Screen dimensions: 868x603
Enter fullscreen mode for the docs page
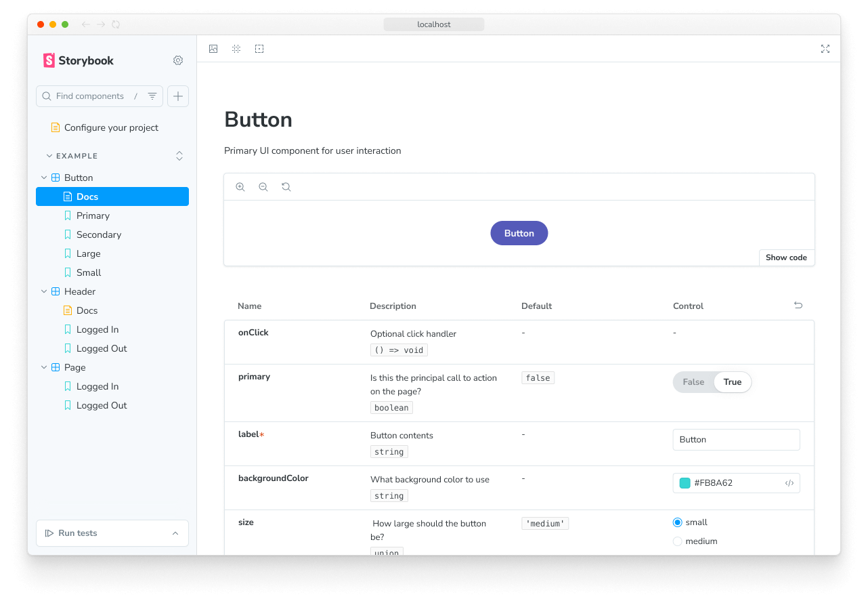point(825,48)
